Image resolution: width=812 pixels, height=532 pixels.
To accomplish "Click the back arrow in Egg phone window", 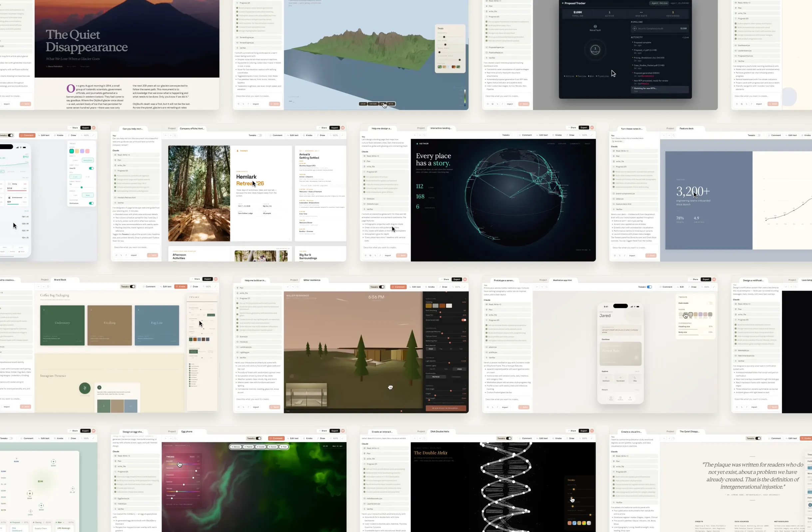I will click(166, 438).
